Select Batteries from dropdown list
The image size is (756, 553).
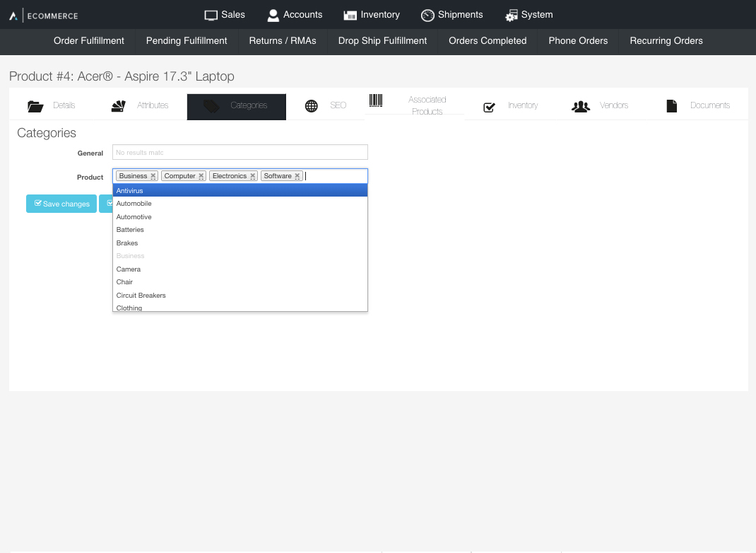point(240,230)
